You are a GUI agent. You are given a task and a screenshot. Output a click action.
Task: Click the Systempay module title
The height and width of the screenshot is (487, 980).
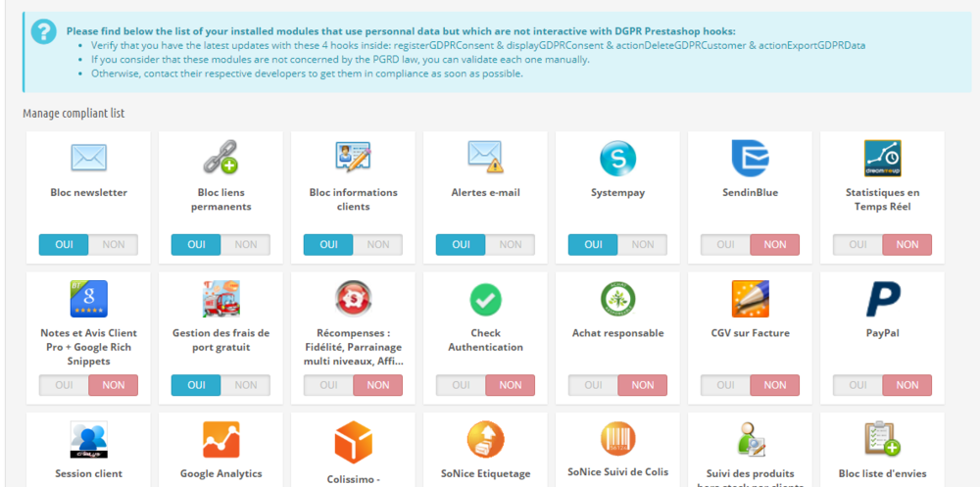pos(617,193)
